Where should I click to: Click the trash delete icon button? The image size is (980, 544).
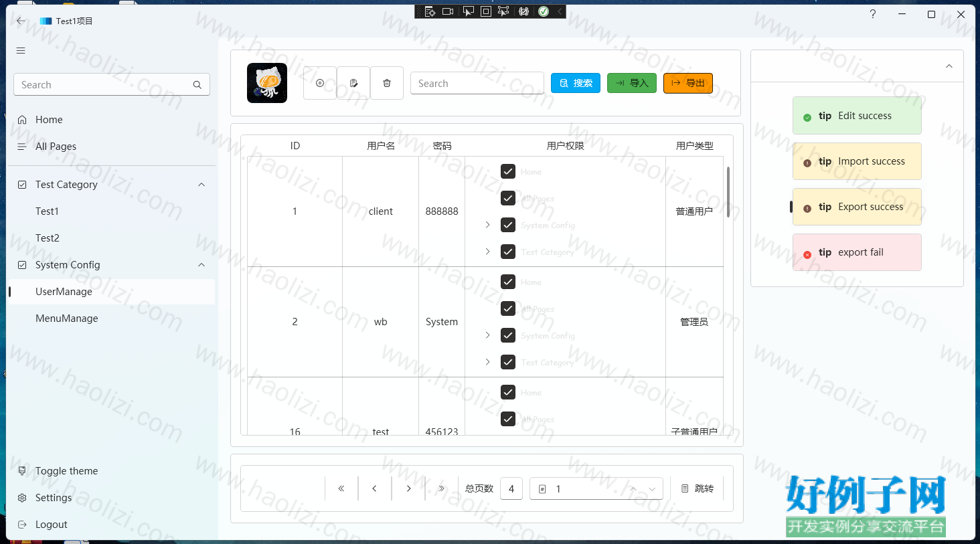(387, 83)
